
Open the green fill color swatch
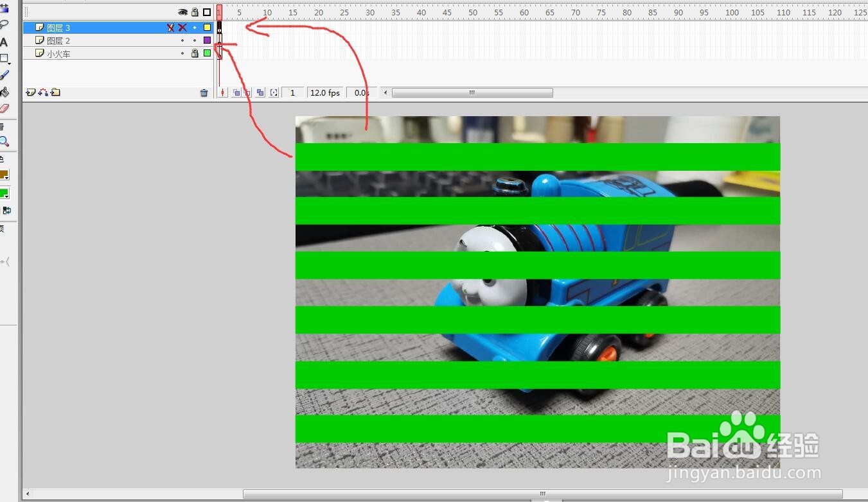(x=4, y=194)
